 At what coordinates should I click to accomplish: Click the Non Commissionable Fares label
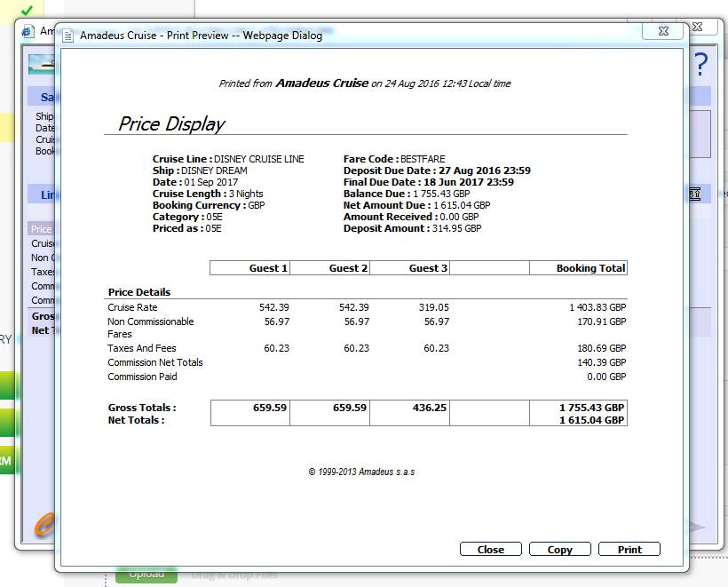(x=150, y=328)
